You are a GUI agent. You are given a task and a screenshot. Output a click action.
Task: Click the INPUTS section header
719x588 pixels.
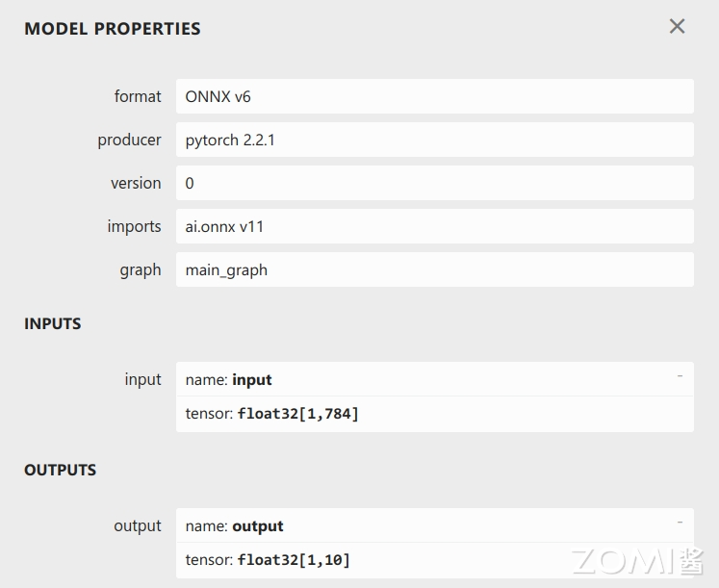pos(53,323)
